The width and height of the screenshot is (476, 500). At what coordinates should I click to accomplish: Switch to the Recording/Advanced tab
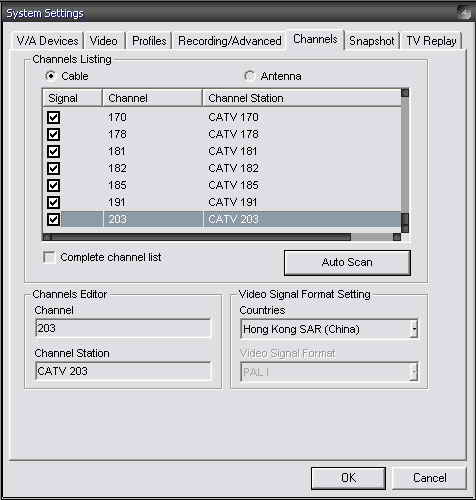[x=230, y=41]
